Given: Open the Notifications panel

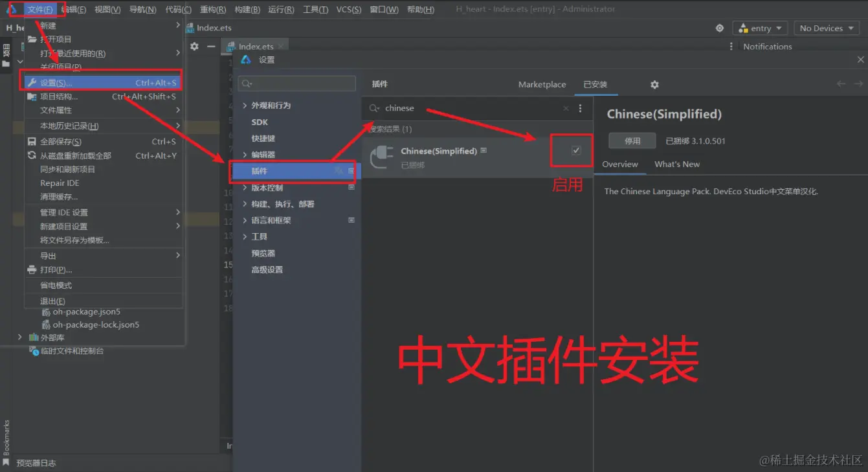Looking at the screenshot, I should coord(768,47).
